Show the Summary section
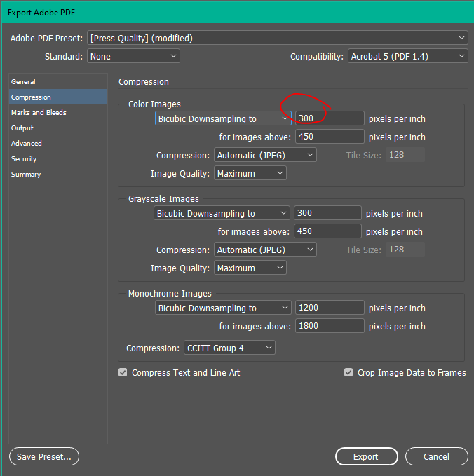The width and height of the screenshot is (474, 476). (26, 175)
